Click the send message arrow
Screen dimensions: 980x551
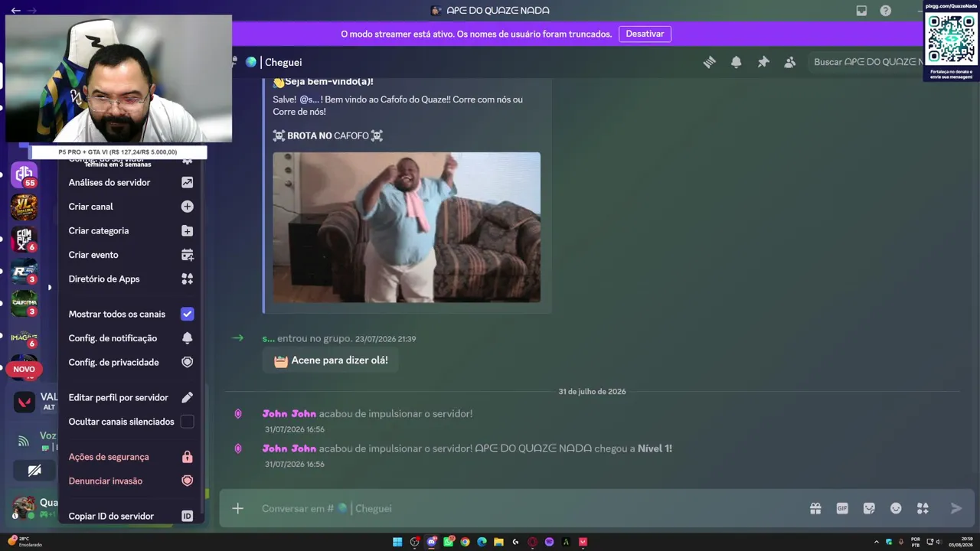click(956, 508)
